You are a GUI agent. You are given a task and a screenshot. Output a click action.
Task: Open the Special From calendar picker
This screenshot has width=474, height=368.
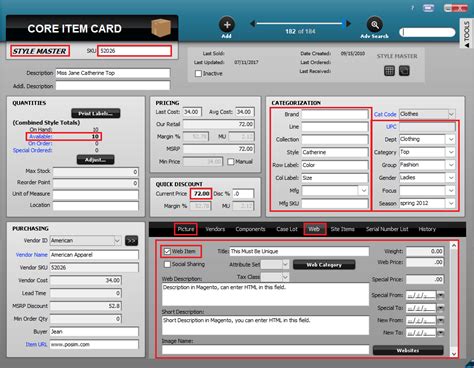tap(441, 295)
